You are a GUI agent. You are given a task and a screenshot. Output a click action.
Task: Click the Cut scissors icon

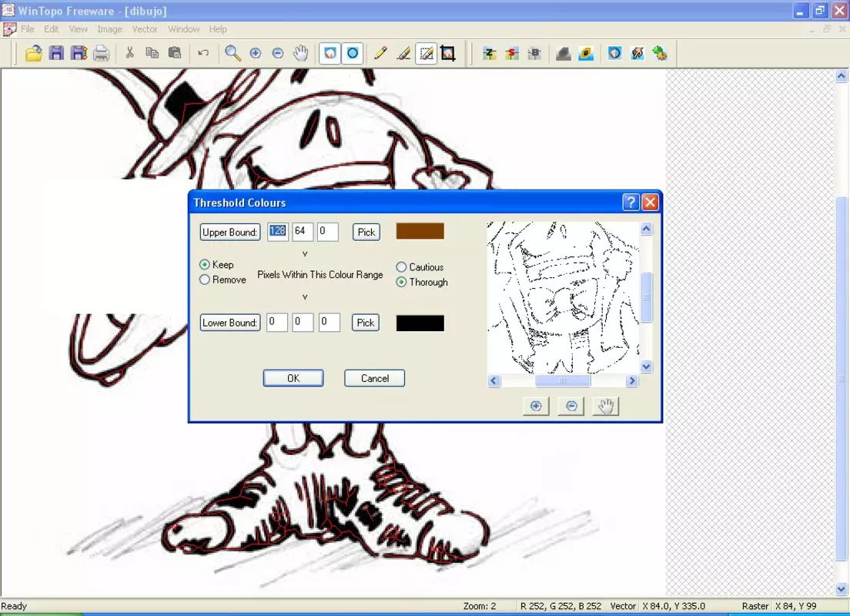tap(129, 53)
